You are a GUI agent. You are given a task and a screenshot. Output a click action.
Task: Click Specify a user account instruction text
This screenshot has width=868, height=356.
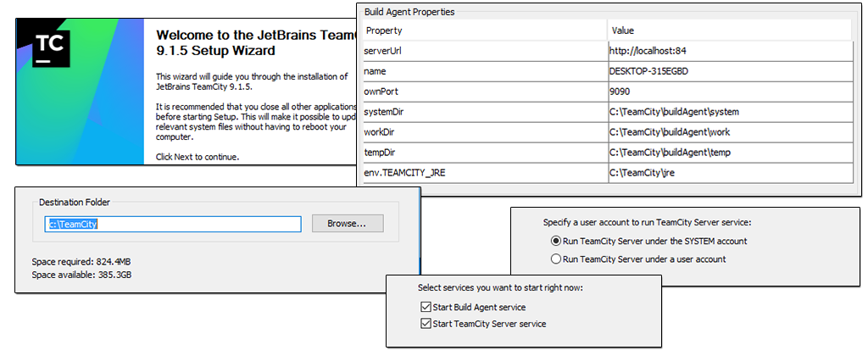tap(647, 223)
